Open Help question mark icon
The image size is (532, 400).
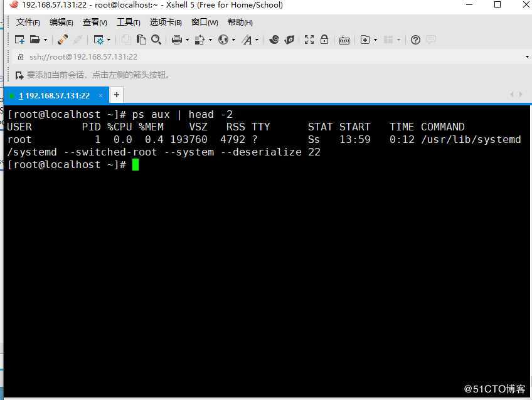415,40
